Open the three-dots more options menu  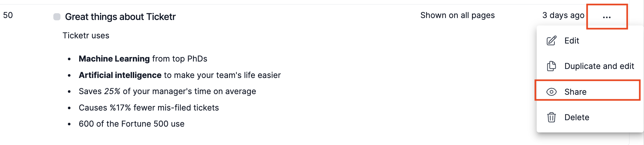[x=606, y=17]
